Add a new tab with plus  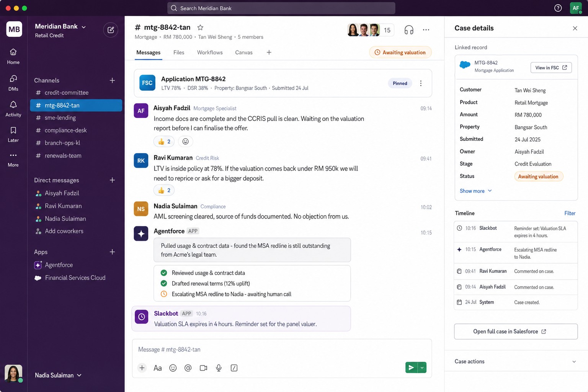click(269, 52)
